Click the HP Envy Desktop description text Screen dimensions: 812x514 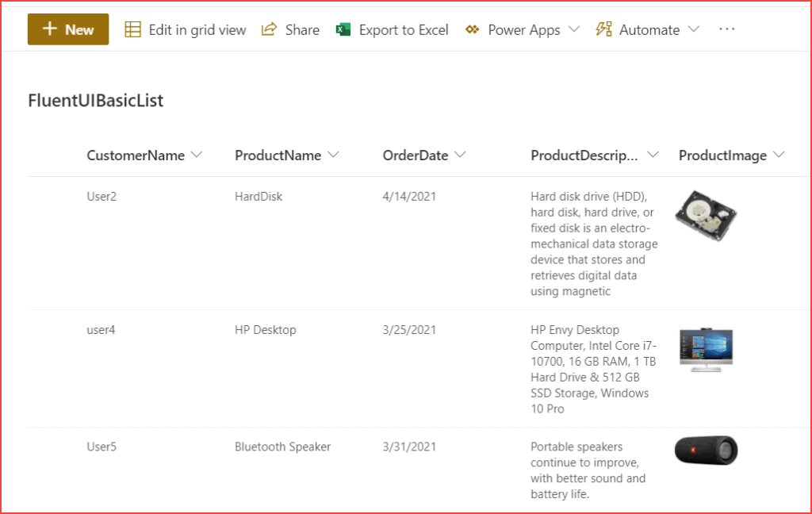[x=593, y=370]
